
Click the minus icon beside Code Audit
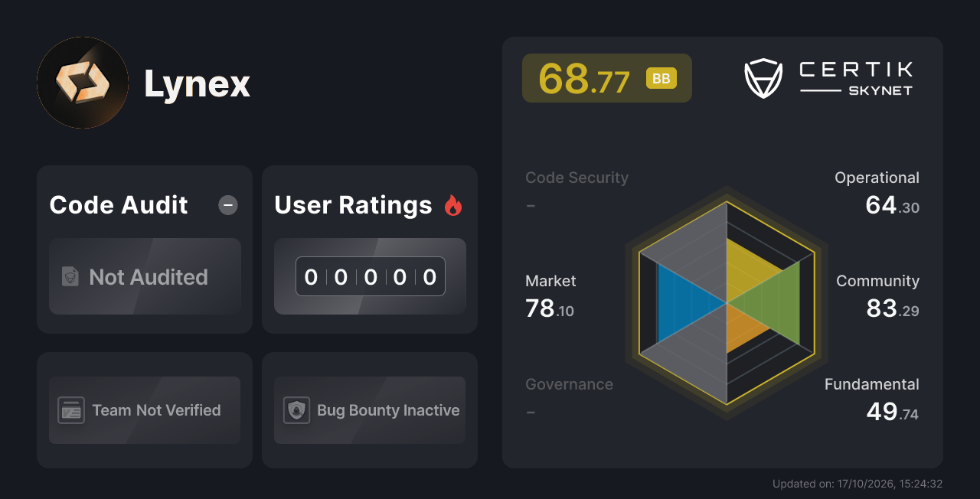point(228,205)
